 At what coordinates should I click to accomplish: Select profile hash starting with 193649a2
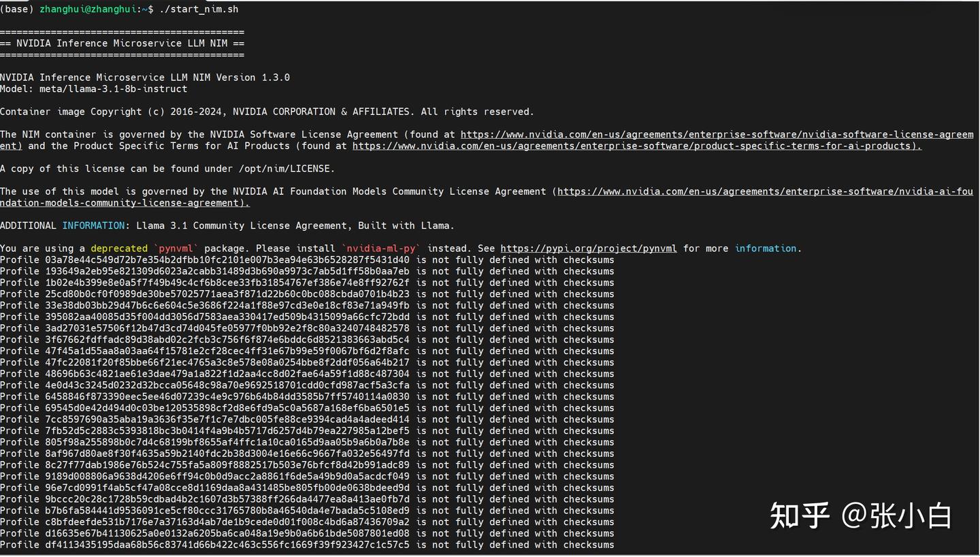[x=227, y=272]
